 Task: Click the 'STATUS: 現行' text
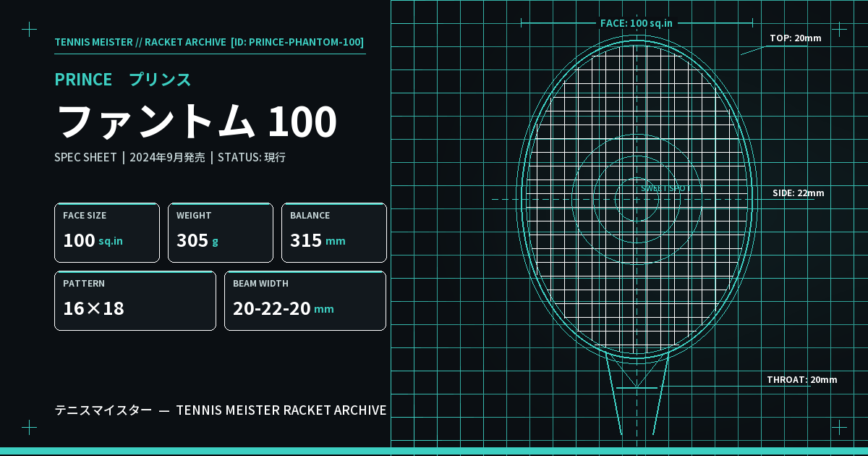point(252,157)
